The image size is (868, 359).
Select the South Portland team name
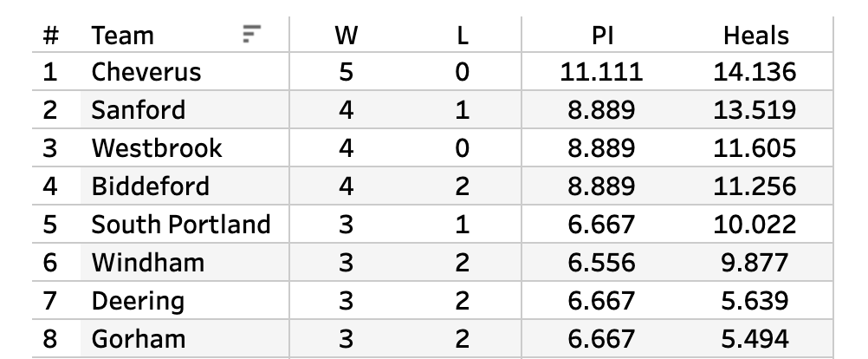[x=181, y=225]
